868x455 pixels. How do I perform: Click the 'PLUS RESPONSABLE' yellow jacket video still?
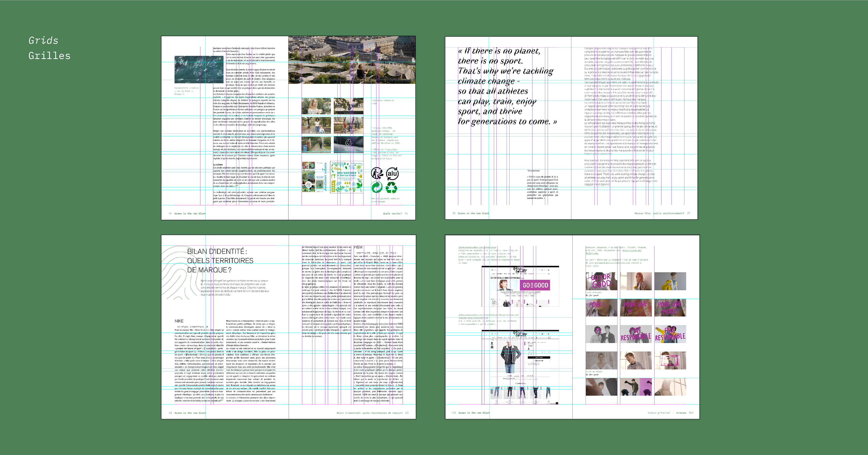[670, 334]
